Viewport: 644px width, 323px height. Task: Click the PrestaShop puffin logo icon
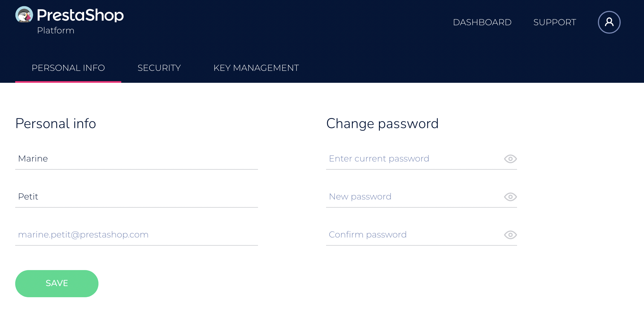pos(24,14)
